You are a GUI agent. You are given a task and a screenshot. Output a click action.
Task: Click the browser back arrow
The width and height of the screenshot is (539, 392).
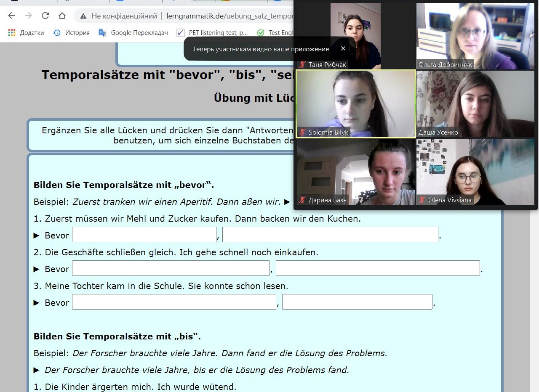click(x=11, y=16)
